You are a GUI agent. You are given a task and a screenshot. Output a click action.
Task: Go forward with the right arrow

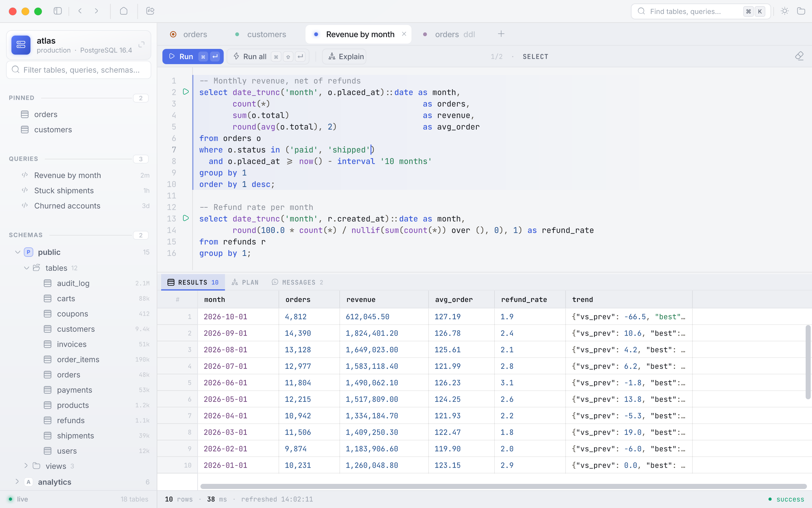pos(96,11)
